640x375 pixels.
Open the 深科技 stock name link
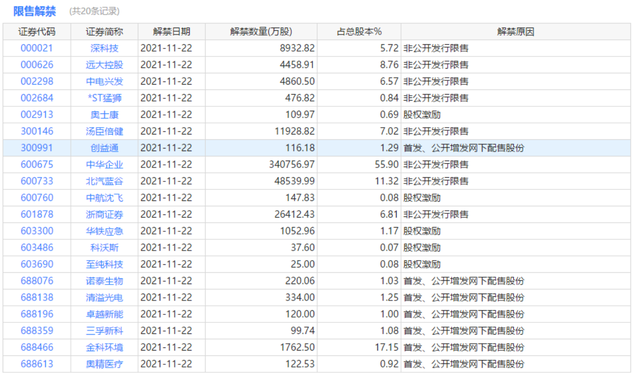(x=104, y=48)
